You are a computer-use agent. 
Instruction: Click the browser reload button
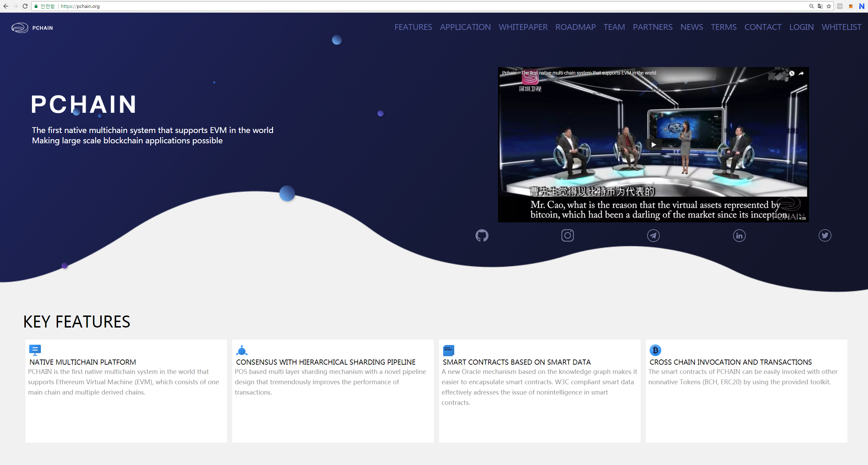(25, 6)
